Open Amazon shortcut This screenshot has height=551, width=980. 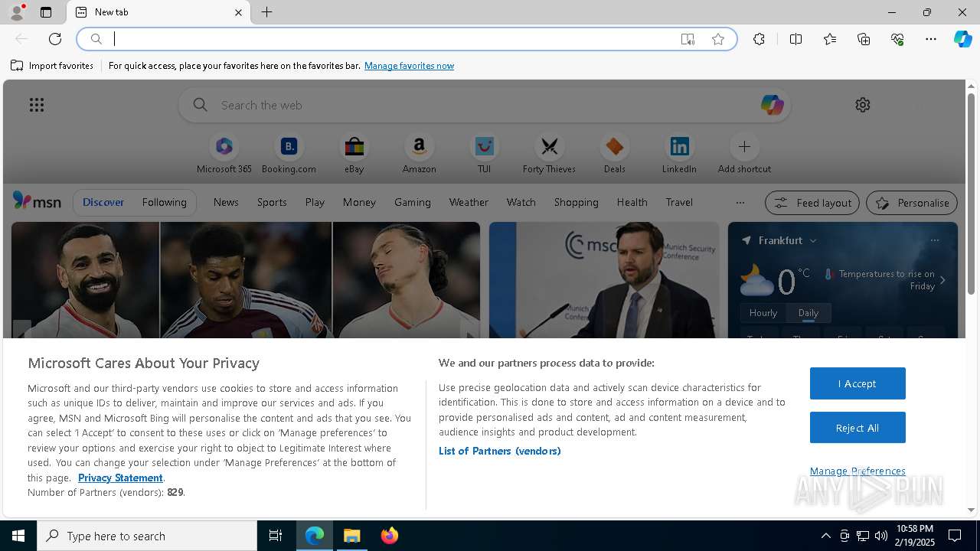tap(419, 154)
